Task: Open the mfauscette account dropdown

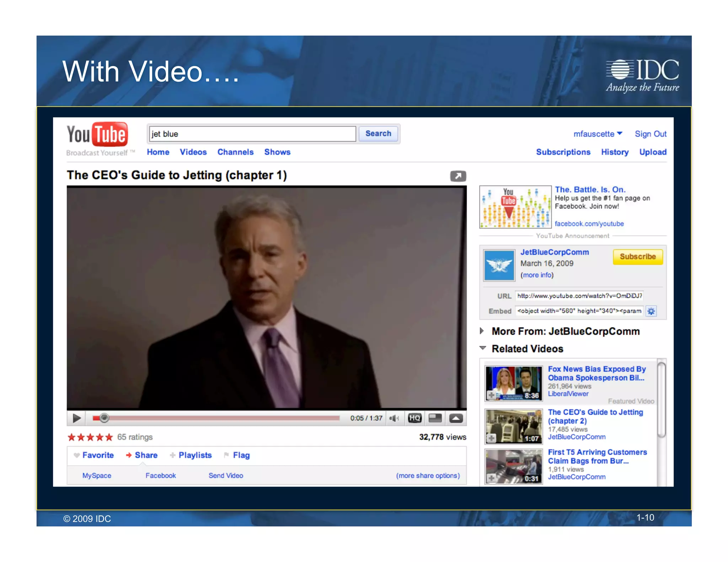Action: click(598, 134)
